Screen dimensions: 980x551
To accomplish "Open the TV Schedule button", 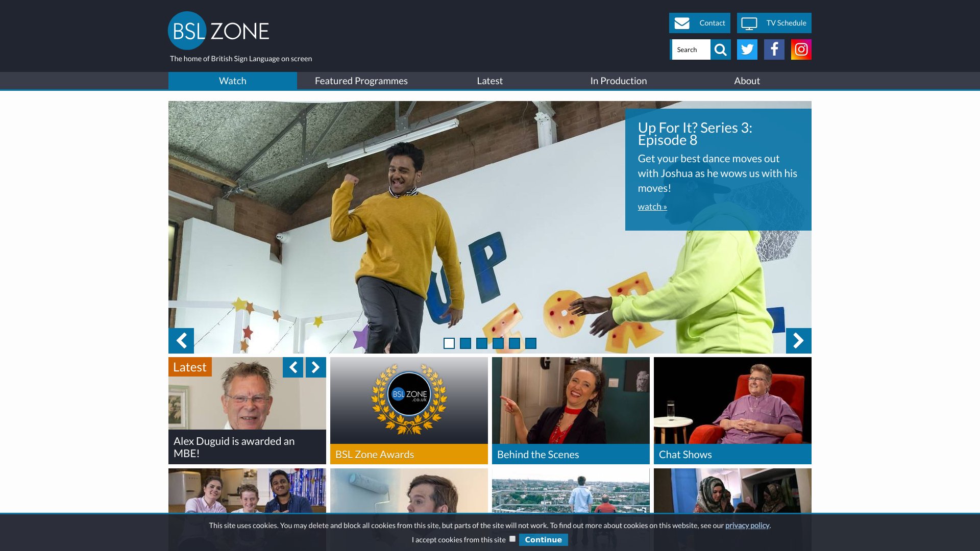I will click(x=774, y=23).
